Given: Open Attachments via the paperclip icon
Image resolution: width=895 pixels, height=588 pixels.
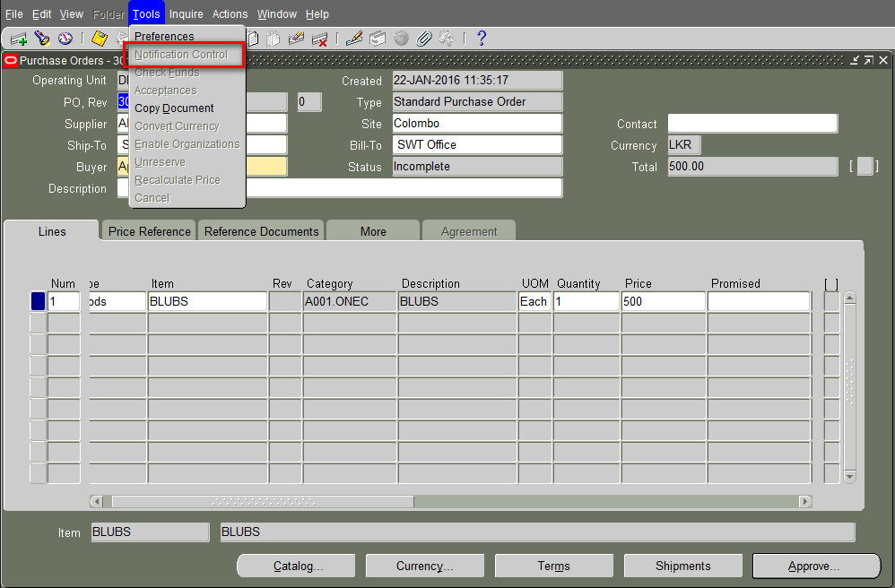Looking at the screenshot, I should point(424,39).
